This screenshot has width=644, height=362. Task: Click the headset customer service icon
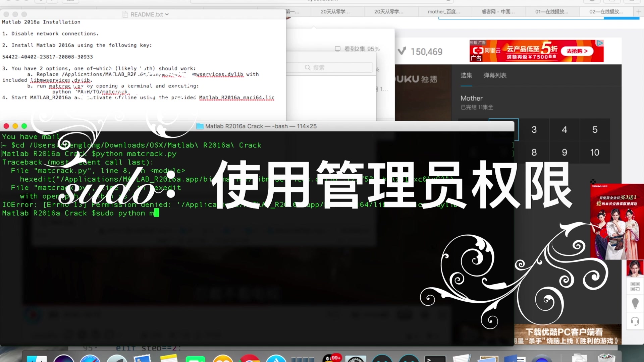pos(635,321)
